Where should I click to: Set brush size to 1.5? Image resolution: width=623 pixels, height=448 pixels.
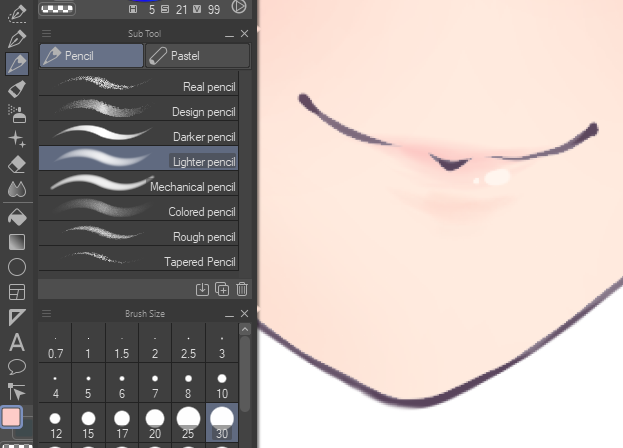point(122,343)
